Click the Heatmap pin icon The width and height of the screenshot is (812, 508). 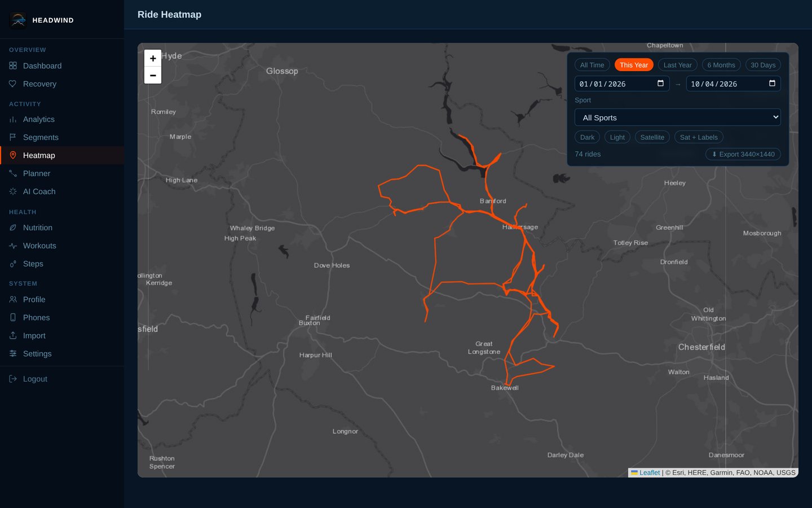[x=13, y=156]
